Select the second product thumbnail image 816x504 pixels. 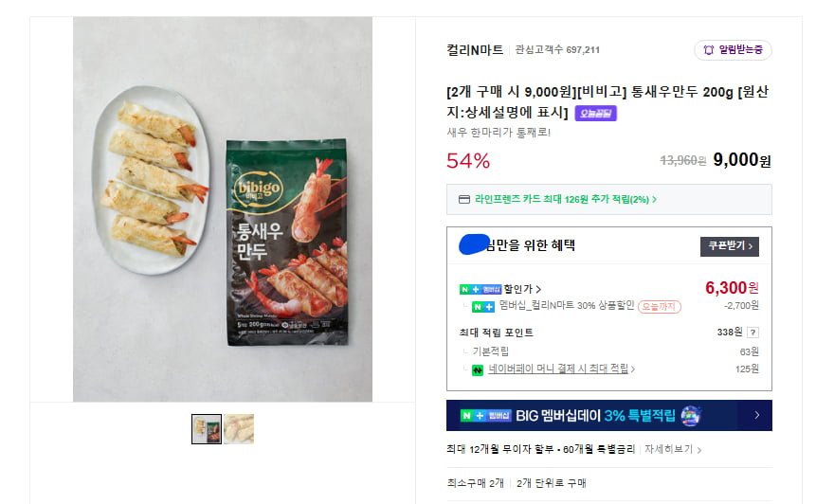[239, 429]
